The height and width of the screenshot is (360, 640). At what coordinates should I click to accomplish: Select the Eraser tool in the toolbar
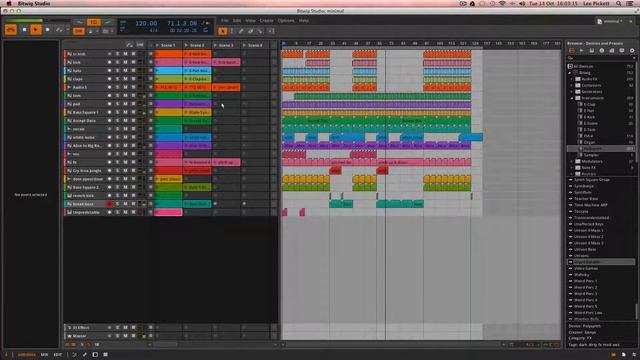point(251,31)
